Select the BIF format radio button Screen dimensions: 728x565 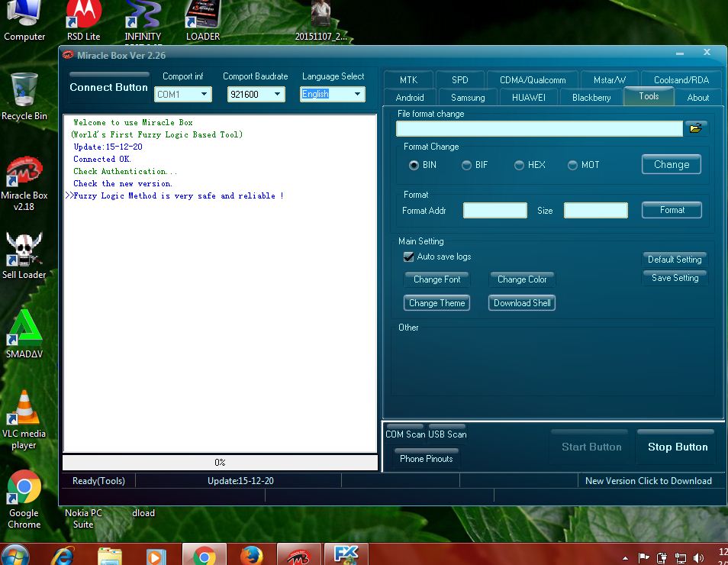click(466, 165)
